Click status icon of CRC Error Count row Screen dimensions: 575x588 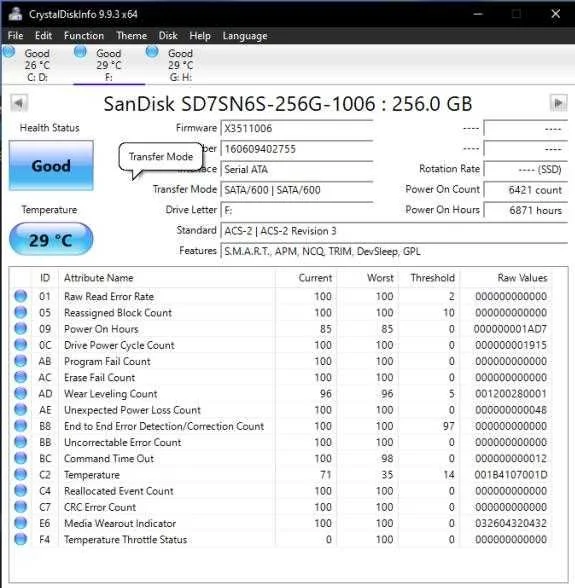(21, 507)
